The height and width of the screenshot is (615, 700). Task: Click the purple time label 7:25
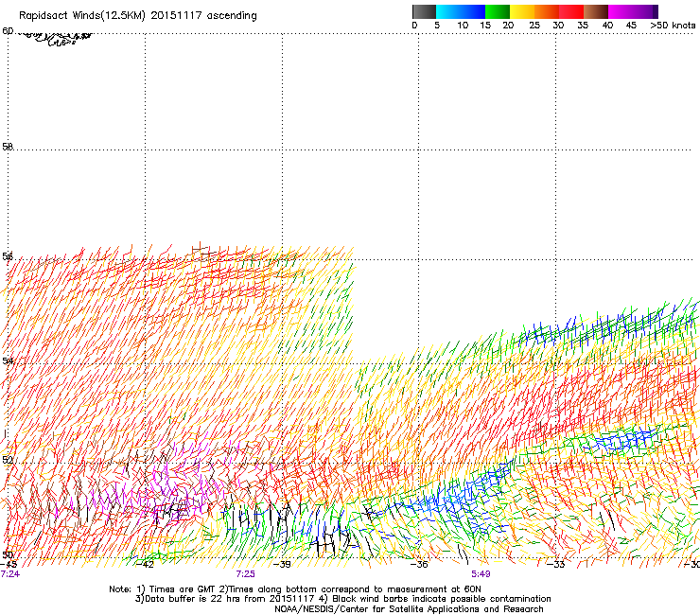pyautogui.click(x=246, y=574)
